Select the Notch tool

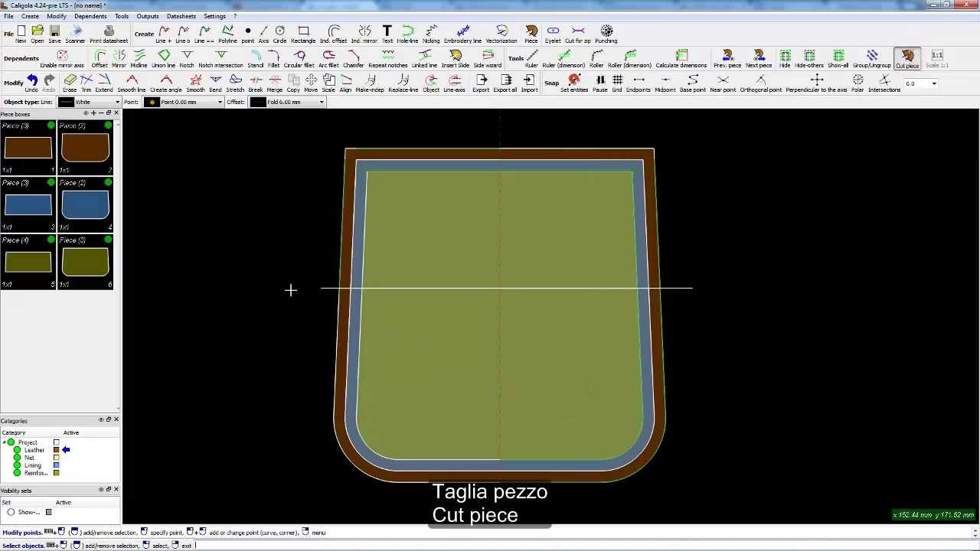coord(187,59)
